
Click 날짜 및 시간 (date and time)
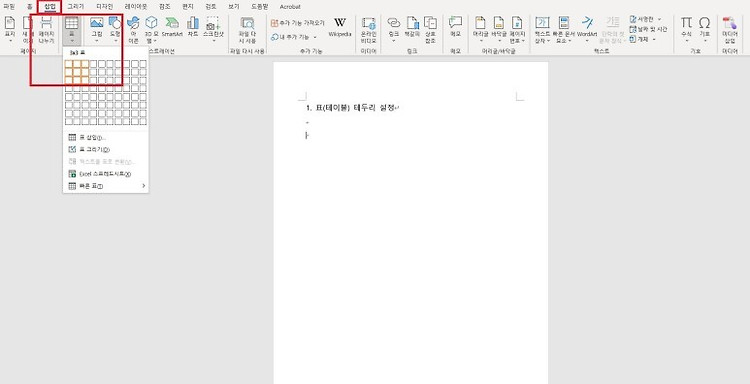point(648,29)
